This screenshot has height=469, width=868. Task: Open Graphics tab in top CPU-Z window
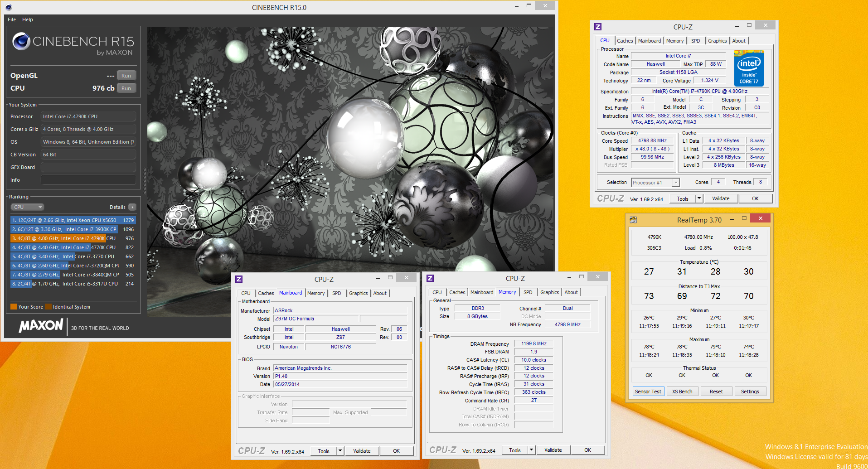coord(717,41)
